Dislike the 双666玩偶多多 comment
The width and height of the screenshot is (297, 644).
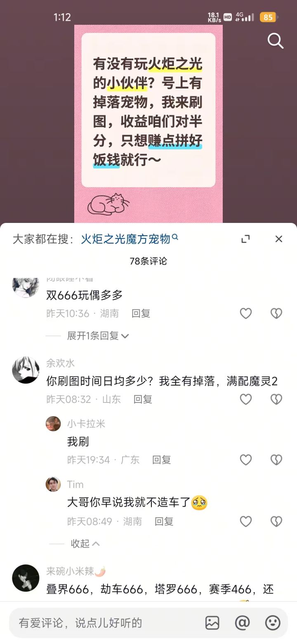coord(276,314)
